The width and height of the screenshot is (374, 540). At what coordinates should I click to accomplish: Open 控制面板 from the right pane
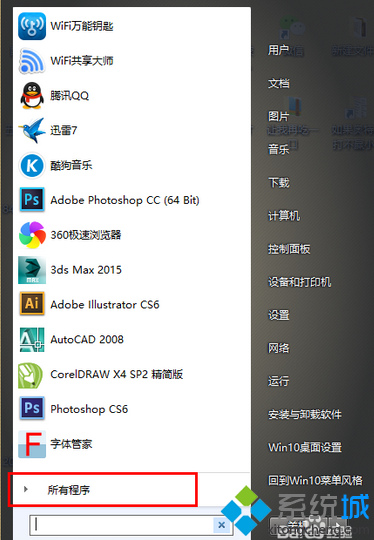click(289, 249)
